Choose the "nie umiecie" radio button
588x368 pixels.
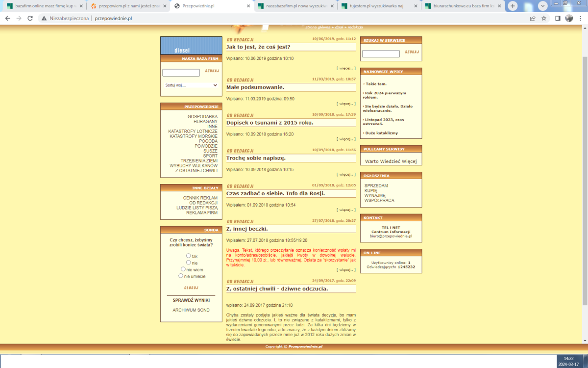pos(181,276)
